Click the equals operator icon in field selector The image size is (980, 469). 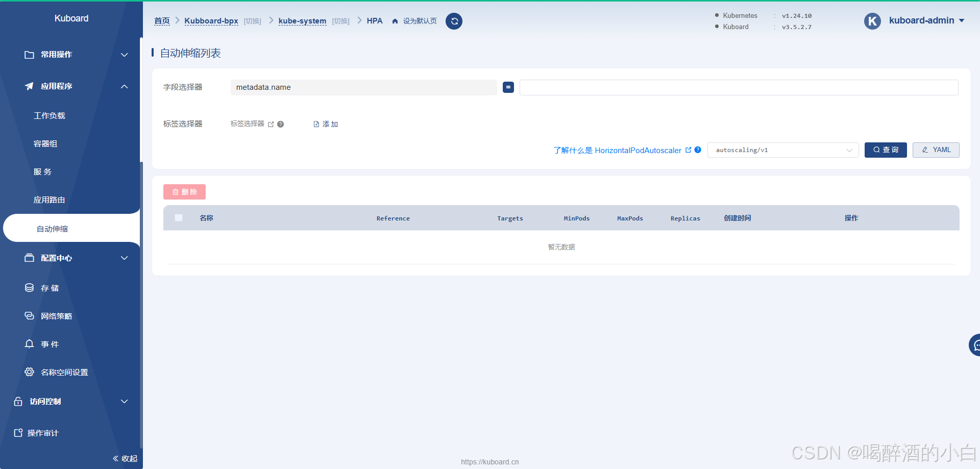pyautogui.click(x=508, y=87)
